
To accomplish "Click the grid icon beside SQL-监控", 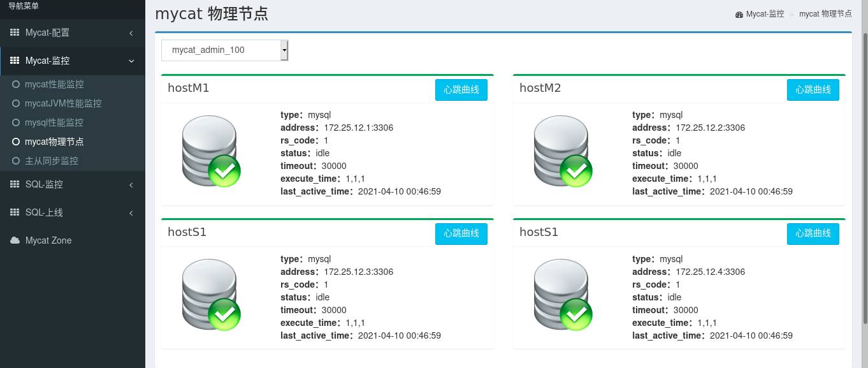I will (x=15, y=184).
